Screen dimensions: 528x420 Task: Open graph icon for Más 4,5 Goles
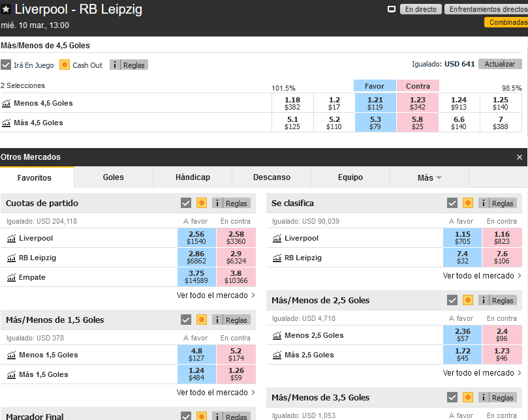6,123
